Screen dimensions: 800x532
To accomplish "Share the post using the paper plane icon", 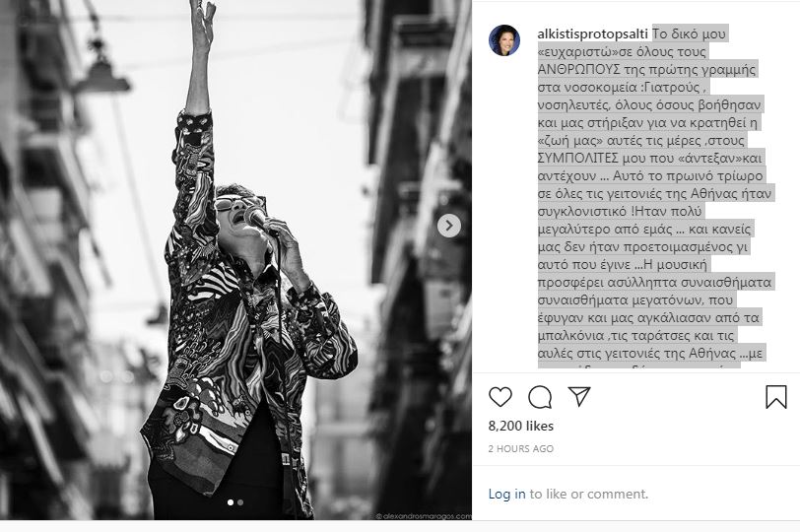I will point(579,396).
